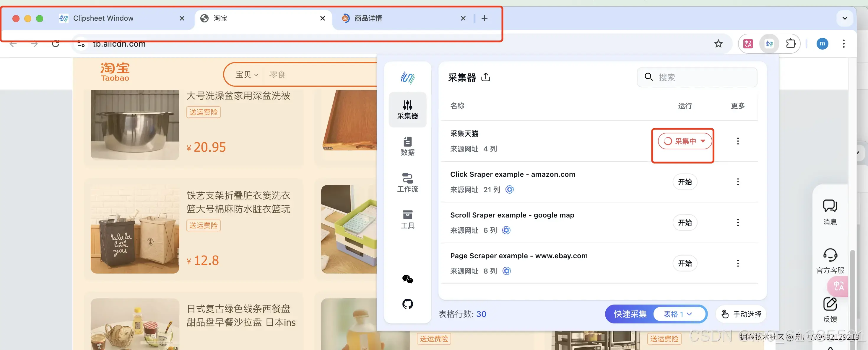This screenshot has width=868, height=350.
Task: Click the WeChat icon in sidebar
Action: pos(407,279)
